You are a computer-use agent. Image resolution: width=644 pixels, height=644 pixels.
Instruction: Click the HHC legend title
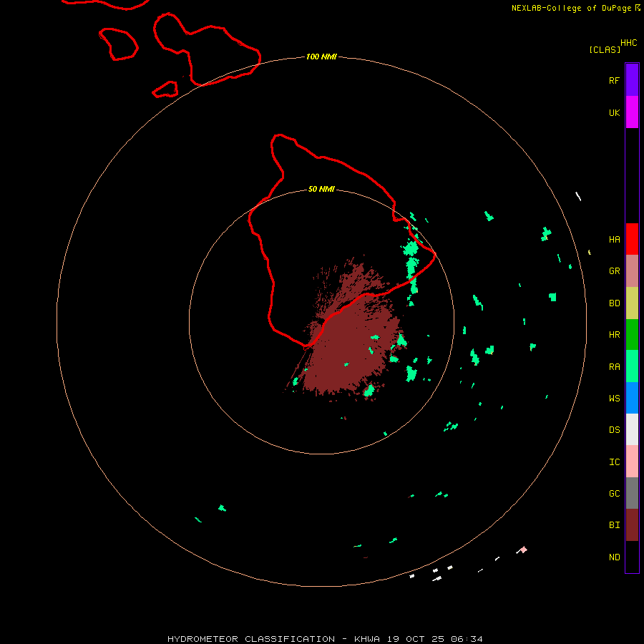coord(629,43)
